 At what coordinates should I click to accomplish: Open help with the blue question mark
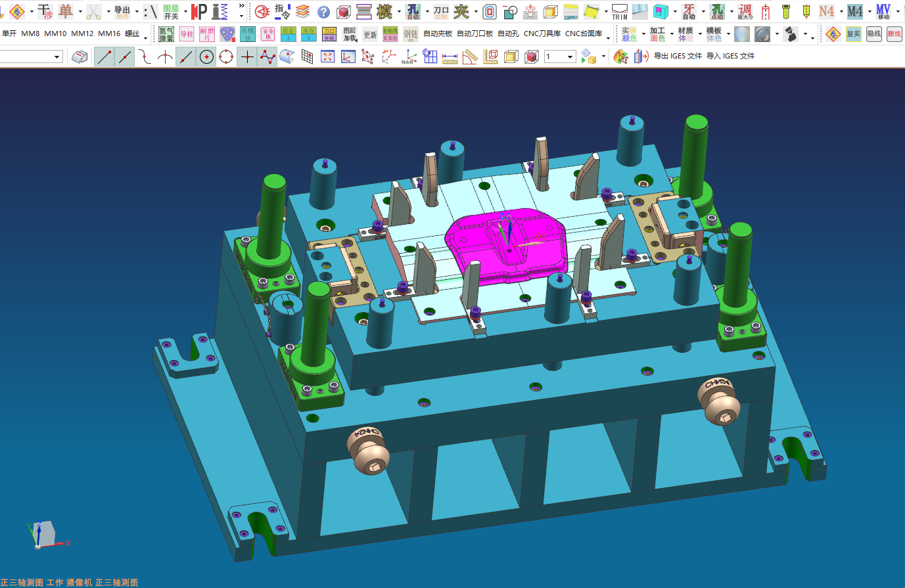[323, 12]
